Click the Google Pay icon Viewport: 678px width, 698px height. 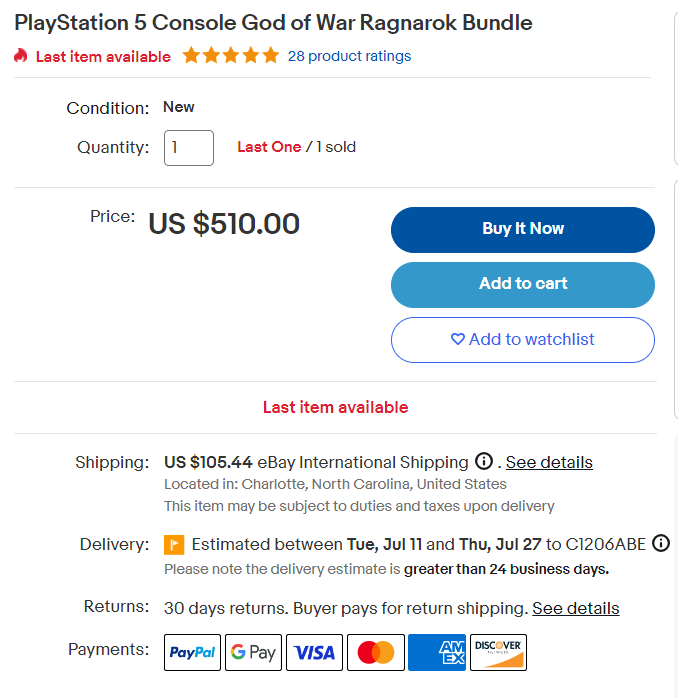click(253, 652)
